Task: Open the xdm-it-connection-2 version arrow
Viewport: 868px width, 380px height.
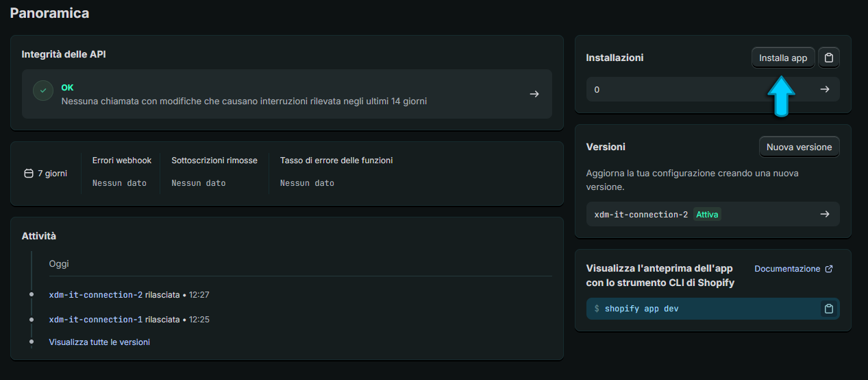Action: (x=825, y=214)
